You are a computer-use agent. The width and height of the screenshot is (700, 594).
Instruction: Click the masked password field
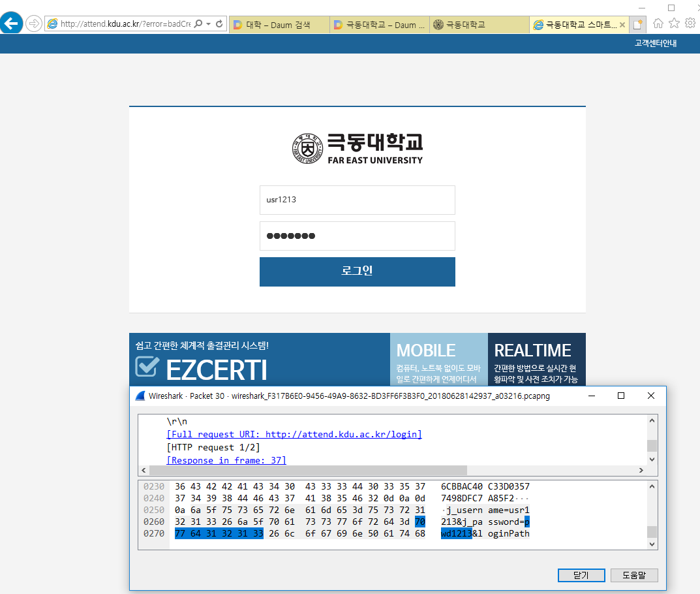pyautogui.click(x=357, y=236)
